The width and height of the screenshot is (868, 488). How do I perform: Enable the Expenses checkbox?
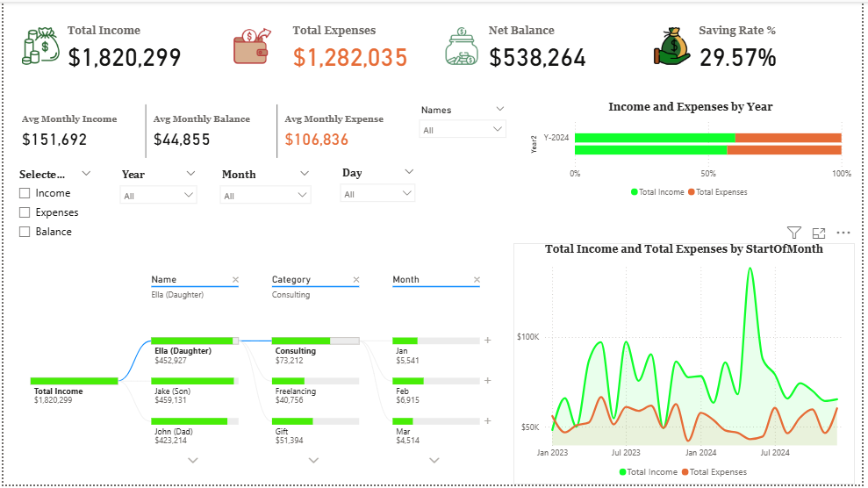25,212
